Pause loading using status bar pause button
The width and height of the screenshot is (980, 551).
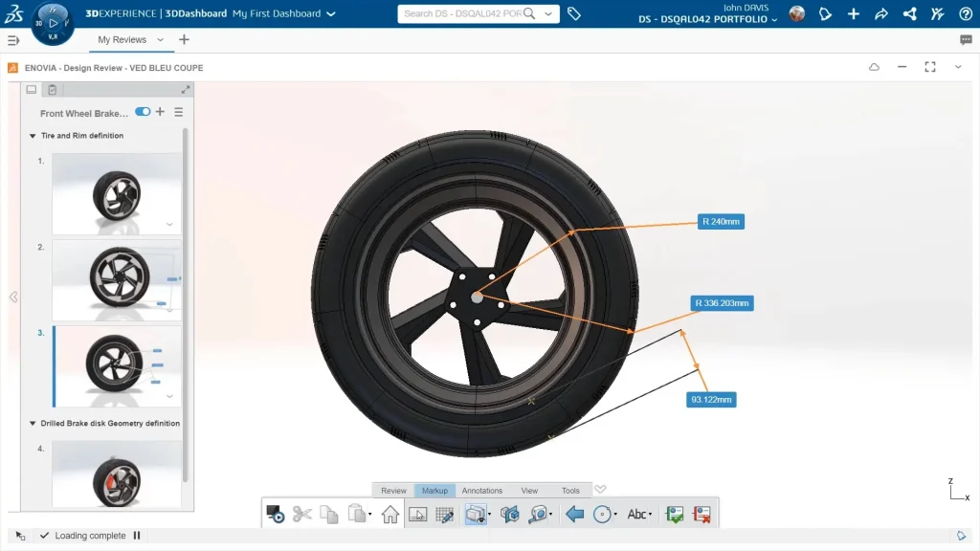click(x=137, y=536)
